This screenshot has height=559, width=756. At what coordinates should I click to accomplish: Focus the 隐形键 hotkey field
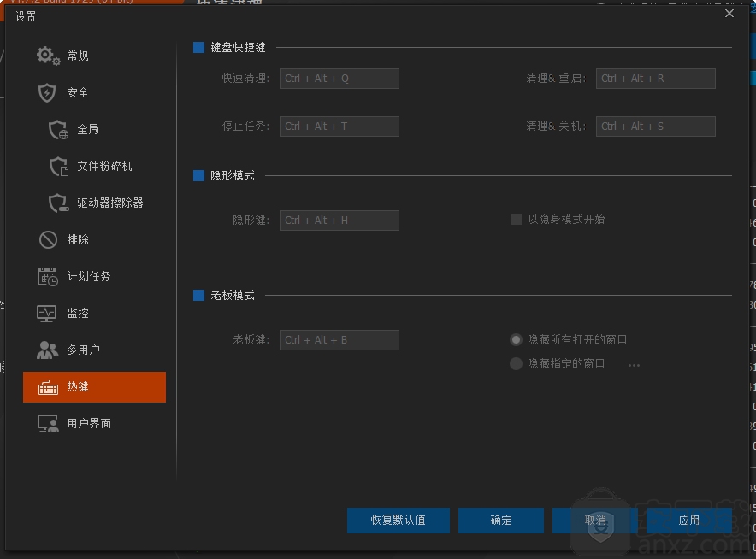pos(340,221)
